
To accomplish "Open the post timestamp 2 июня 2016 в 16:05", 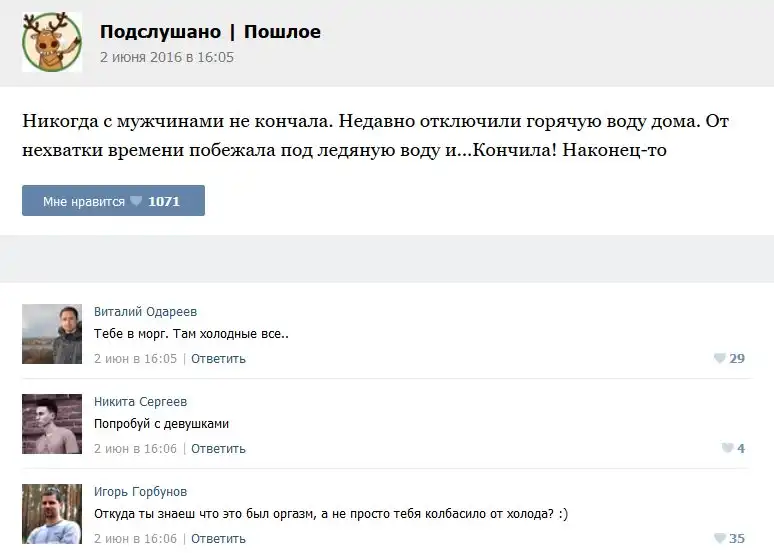I will 166,58.
